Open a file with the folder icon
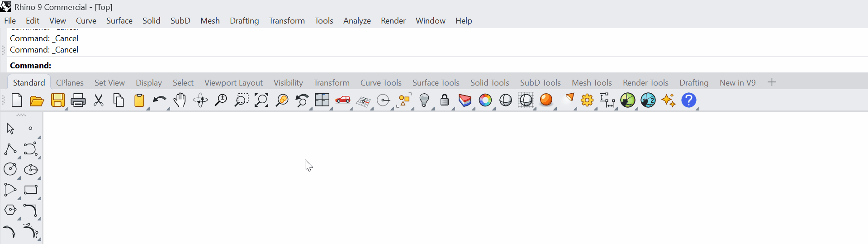This screenshot has width=868, height=244. click(37, 100)
